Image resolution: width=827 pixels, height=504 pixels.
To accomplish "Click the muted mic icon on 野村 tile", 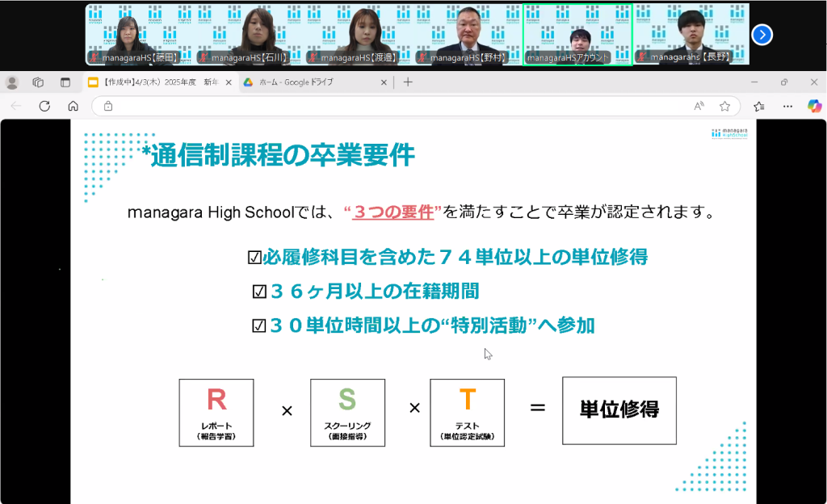I will tap(422, 57).
